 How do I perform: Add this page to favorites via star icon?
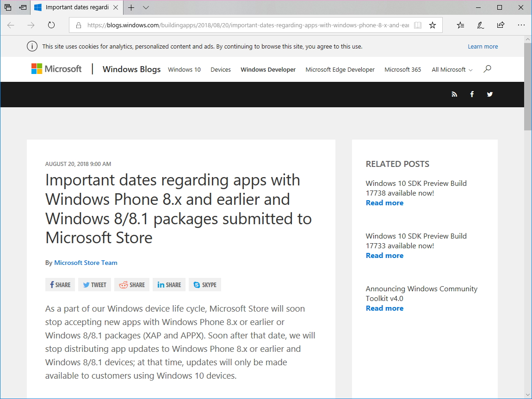click(x=432, y=25)
